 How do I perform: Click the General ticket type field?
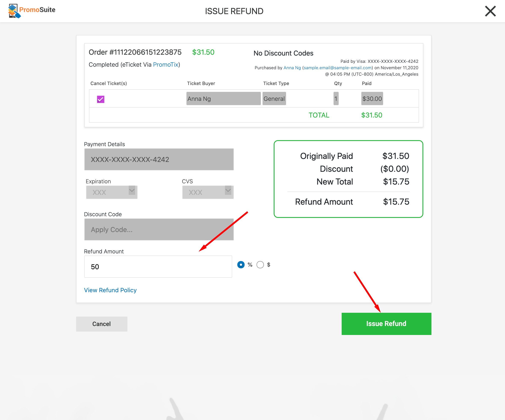[274, 98]
